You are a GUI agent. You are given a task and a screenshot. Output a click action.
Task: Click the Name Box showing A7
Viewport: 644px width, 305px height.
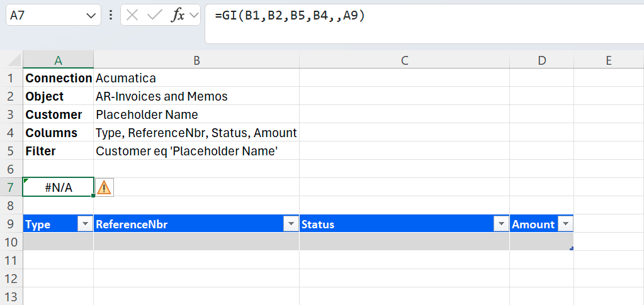tap(44, 16)
